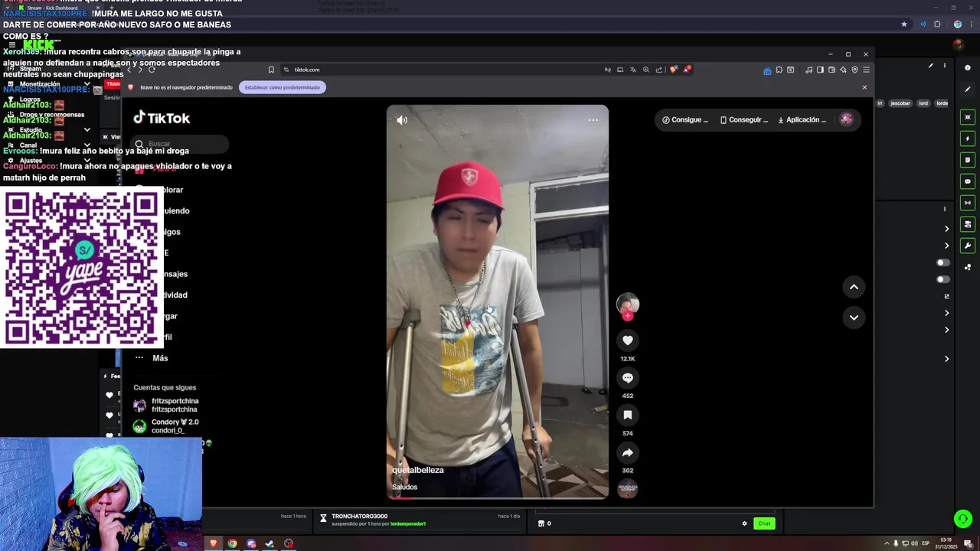Open Brave's music playlist icon
This screenshot has height=551, width=980.
point(808,70)
